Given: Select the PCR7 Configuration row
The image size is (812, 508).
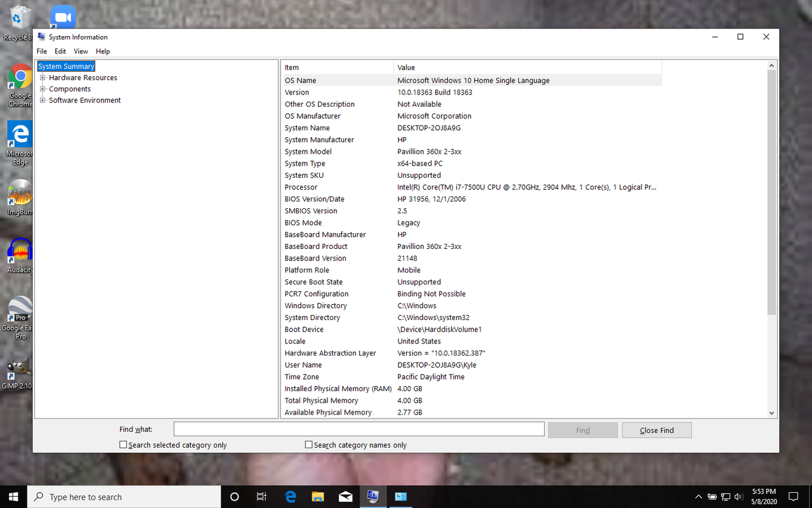Looking at the screenshot, I should click(472, 294).
